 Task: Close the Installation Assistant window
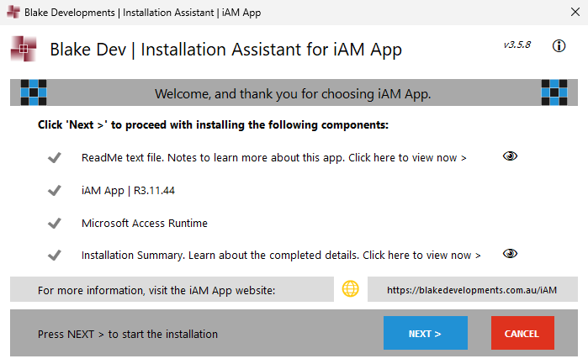click(x=568, y=13)
